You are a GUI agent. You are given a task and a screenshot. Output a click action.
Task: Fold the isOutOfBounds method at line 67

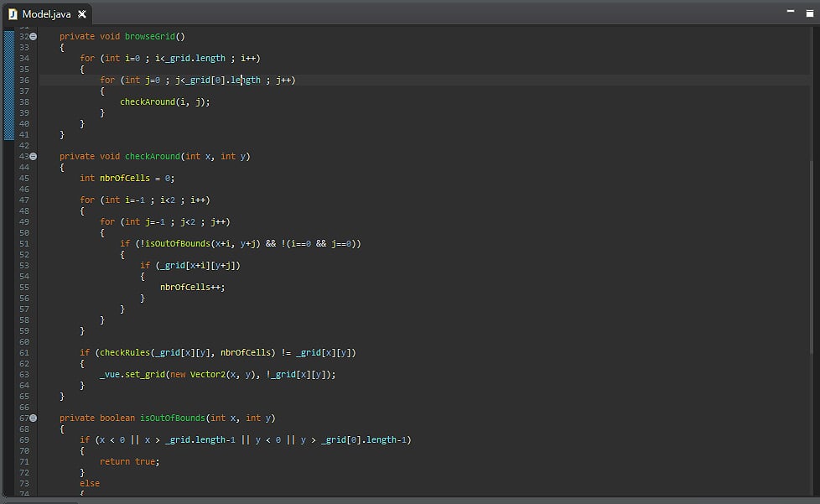pos(34,418)
